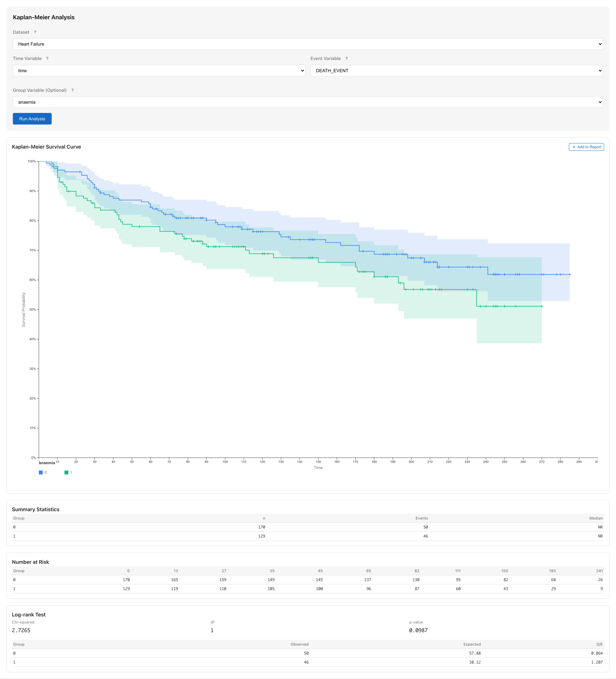Click the Median column header in Summary Statistics

pos(595,518)
